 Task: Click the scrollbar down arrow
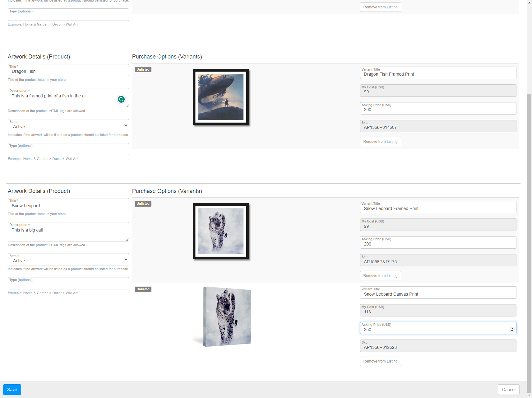pos(529,396)
